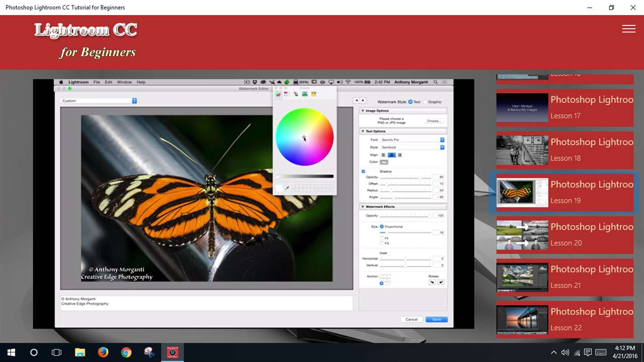Click the Mac volume icon in menu bar
644x362 pixels.
339,82
